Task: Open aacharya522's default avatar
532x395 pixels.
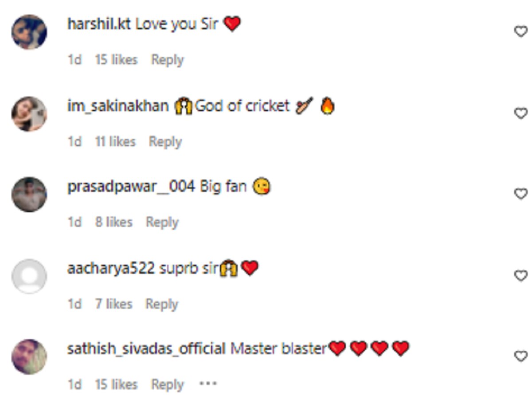Action: click(29, 276)
